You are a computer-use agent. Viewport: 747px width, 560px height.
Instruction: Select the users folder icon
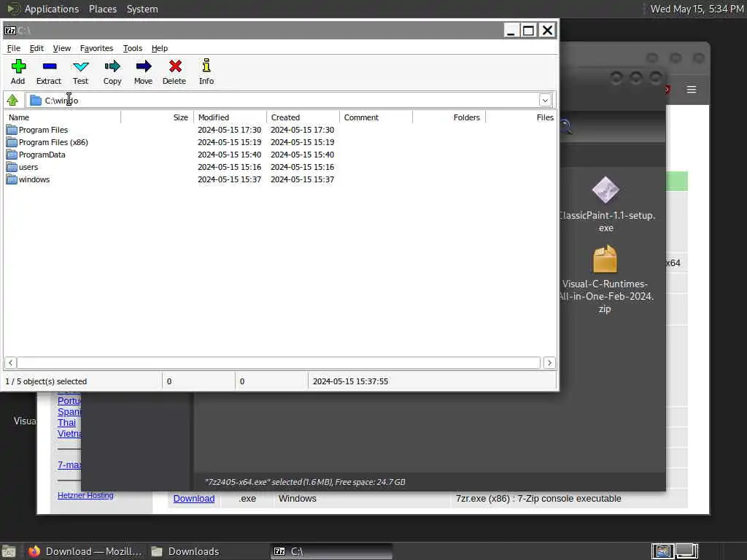tap(12, 167)
